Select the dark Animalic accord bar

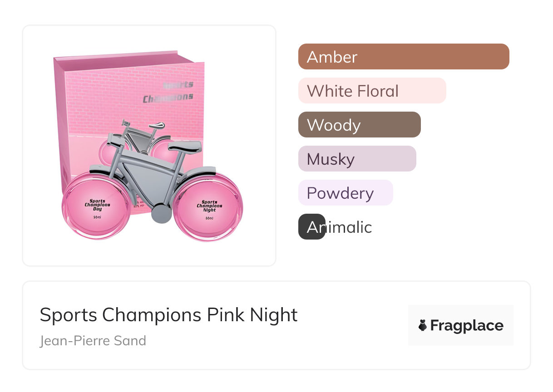[311, 227]
